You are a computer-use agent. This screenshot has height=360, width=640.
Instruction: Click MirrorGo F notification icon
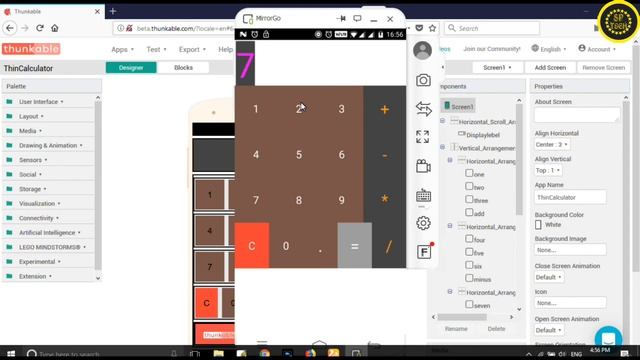point(424,251)
